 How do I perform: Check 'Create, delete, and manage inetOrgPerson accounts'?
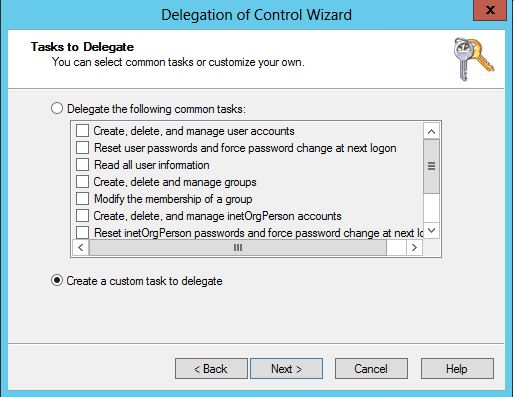coord(82,216)
